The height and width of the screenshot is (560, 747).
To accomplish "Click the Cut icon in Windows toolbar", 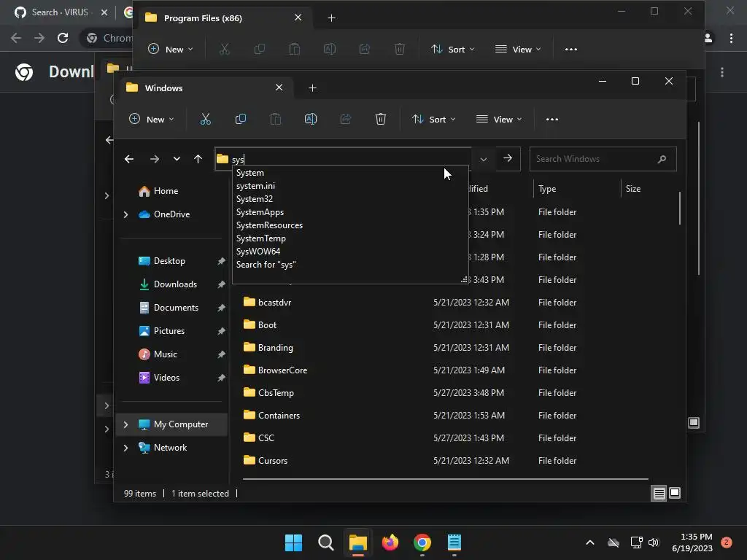I will [205, 119].
